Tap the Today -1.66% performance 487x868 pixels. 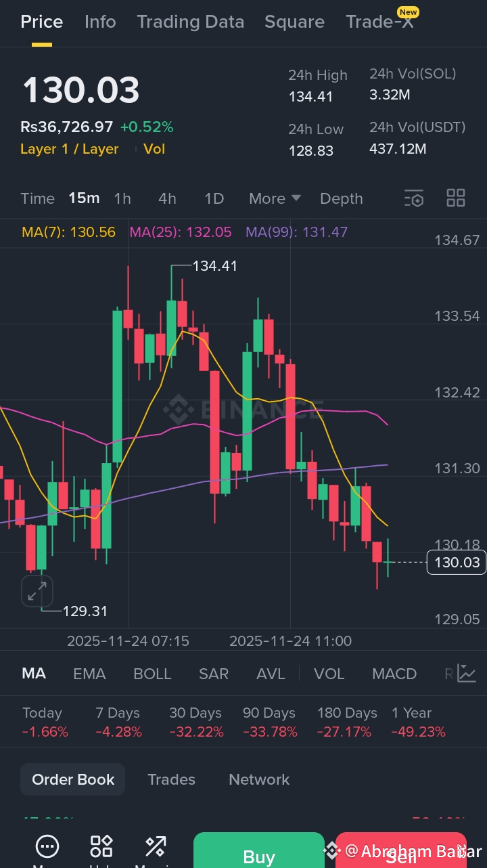click(45, 722)
